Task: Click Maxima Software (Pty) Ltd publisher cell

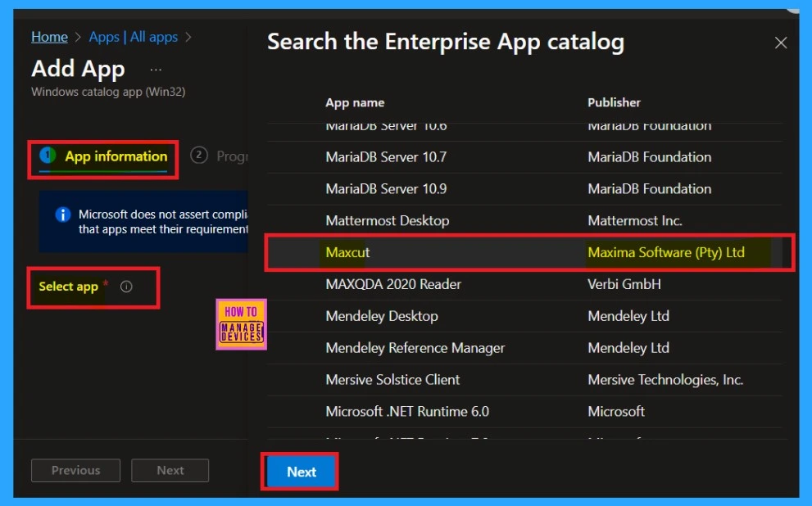Action: (x=666, y=252)
